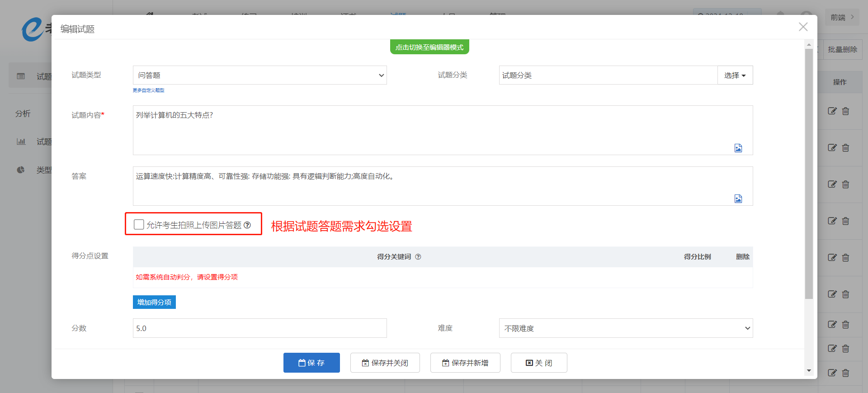Click the 更多自定义题型 link
868x393 pixels.
tap(148, 90)
